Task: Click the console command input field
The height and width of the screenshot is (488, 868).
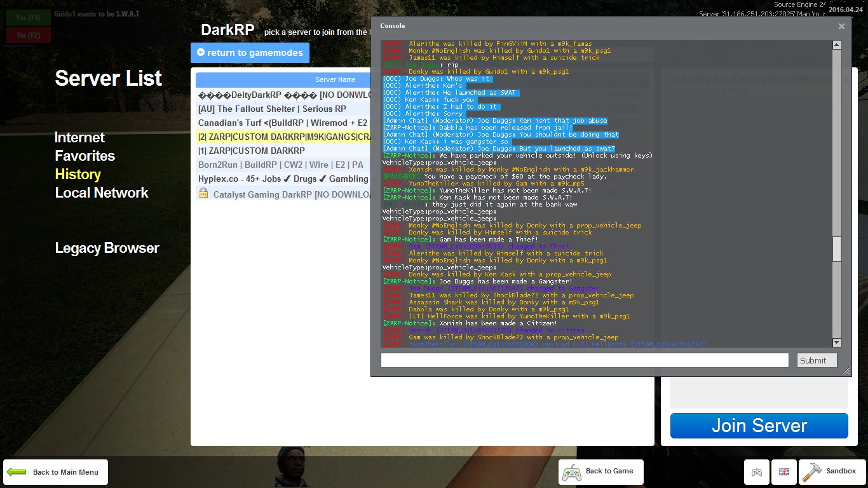Action: [585, 360]
